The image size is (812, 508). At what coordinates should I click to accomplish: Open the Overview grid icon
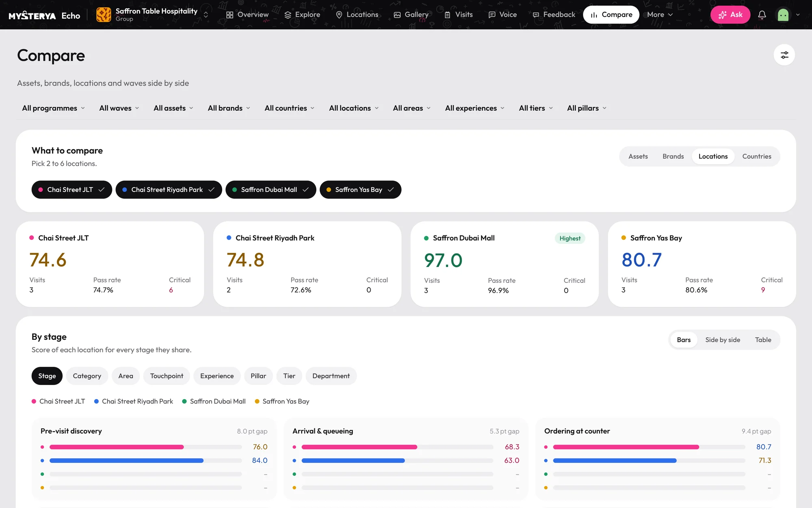click(x=230, y=15)
